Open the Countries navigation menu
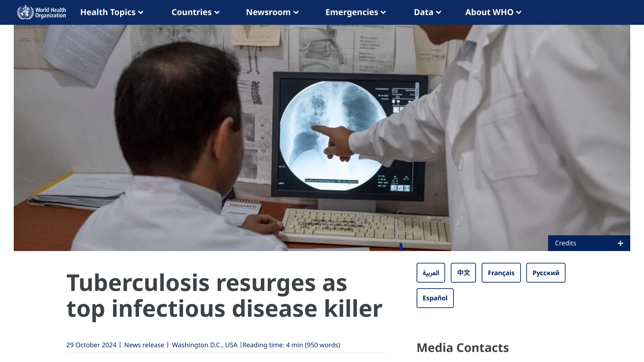Screen dimensions: 644x362 click(x=192, y=12)
